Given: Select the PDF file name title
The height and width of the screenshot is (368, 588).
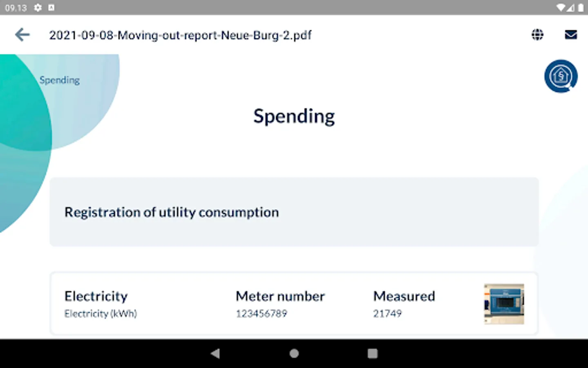Looking at the screenshot, I should coord(180,35).
